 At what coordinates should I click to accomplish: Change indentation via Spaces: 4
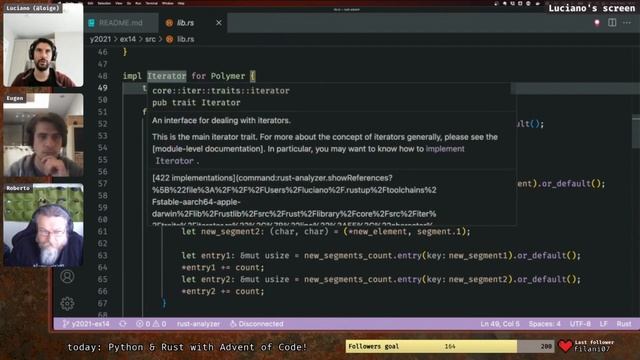[x=544, y=324]
